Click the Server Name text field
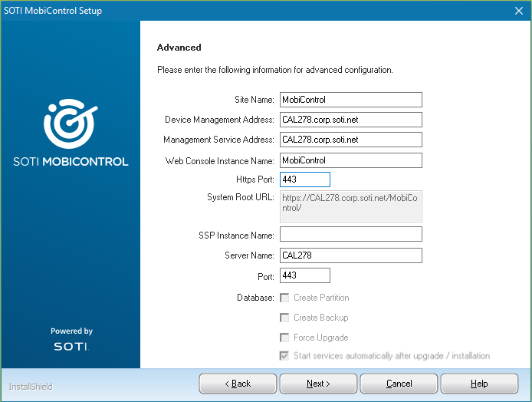 [x=350, y=255]
